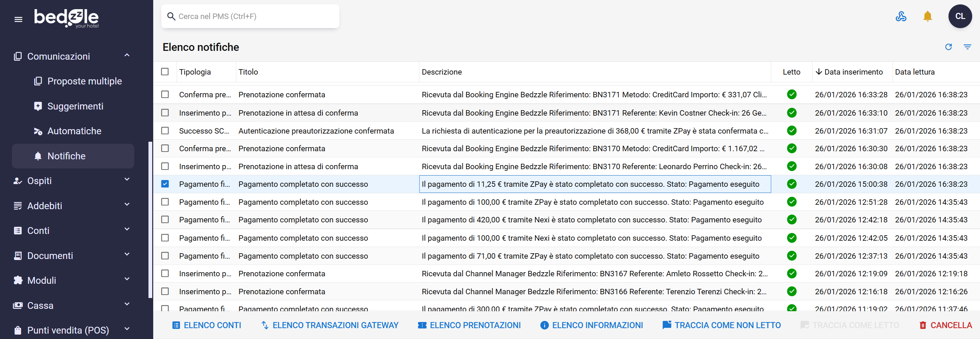The height and width of the screenshot is (339, 980).
Task: Open Proposte multiple menu item
Action: coord(84,81)
